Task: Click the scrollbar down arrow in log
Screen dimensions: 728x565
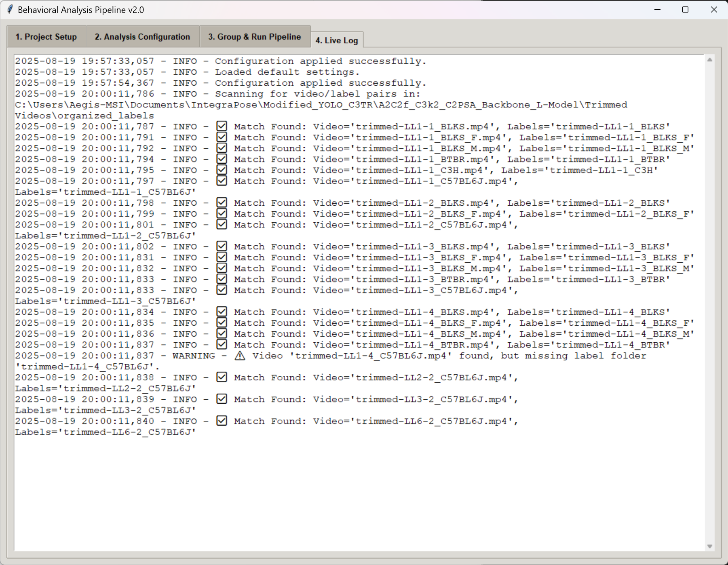Action: pos(709,546)
